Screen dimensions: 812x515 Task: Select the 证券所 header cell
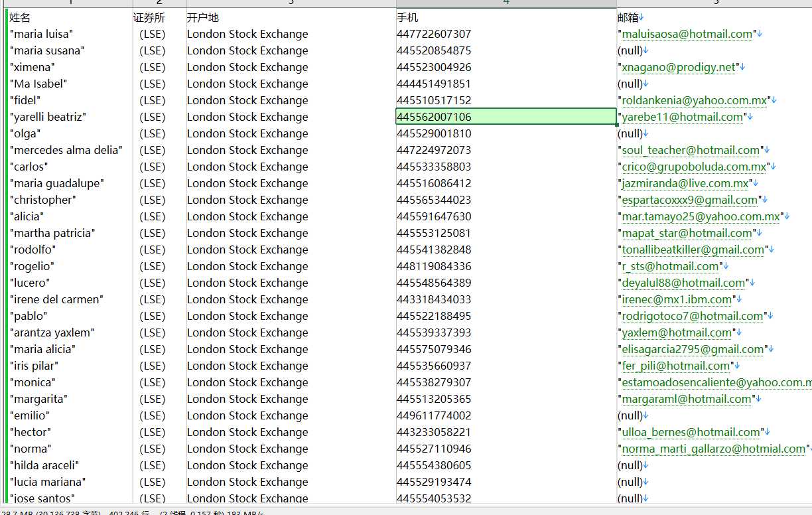[x=149, y=18]
